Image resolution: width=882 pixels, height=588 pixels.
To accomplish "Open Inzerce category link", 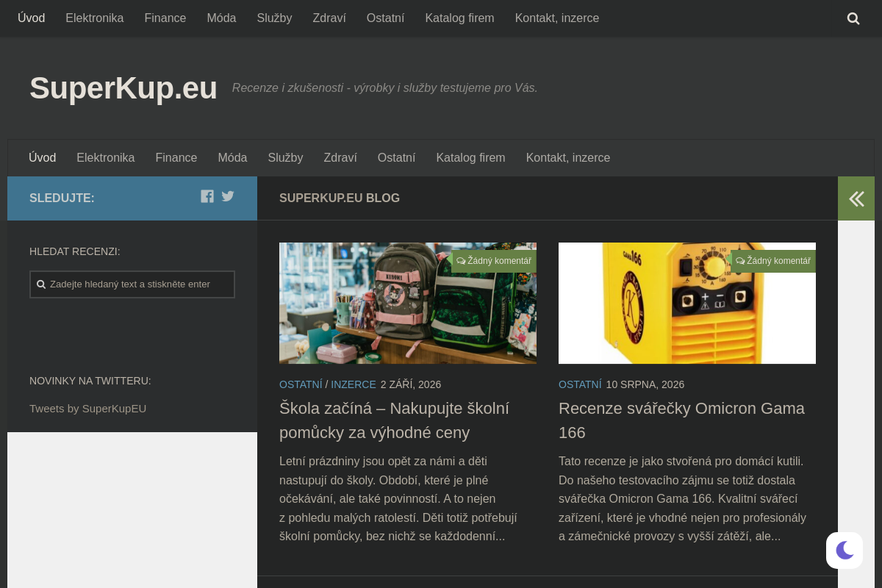I will [354, 384].
